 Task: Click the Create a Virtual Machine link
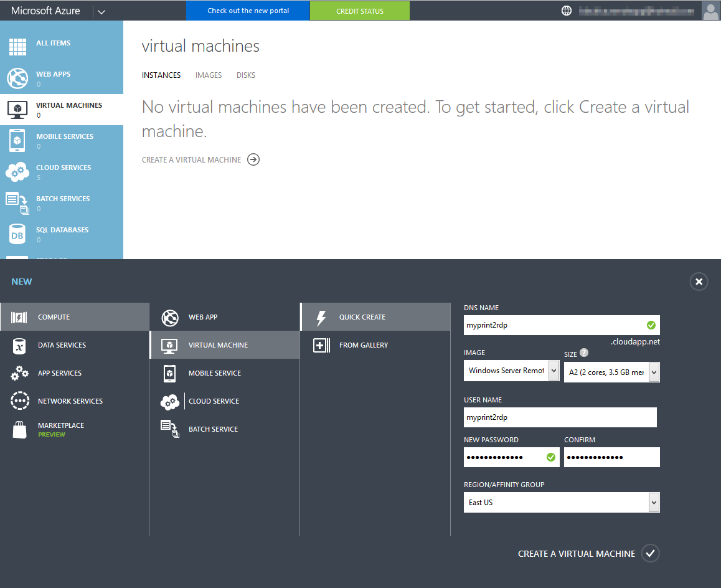(191, 159)
